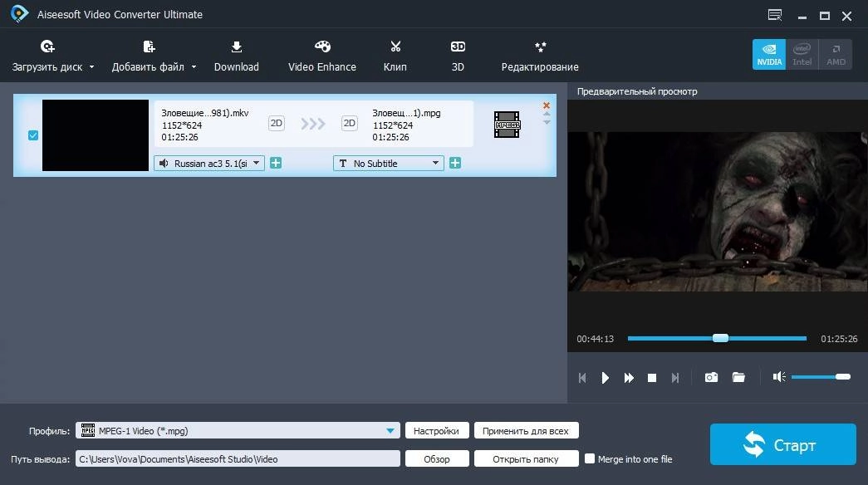868x485 pixels.
Task: Open the Редактирование editing tool
Action: pyautogui.click(x=540, y=56)
